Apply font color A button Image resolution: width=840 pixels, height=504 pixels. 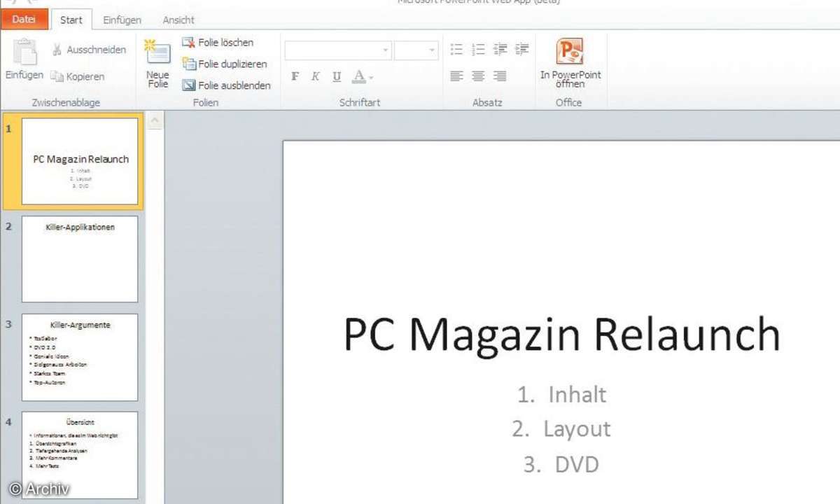[x=358, y=76]
